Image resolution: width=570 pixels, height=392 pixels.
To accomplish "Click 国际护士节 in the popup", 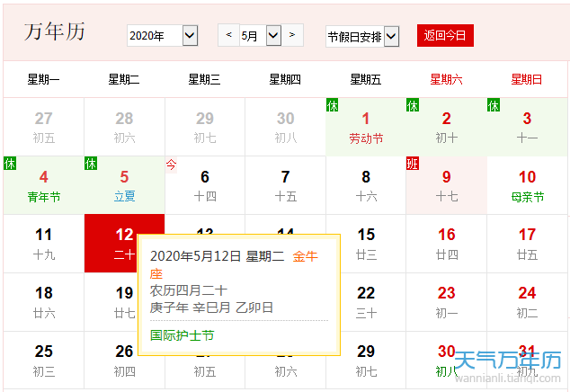I will (183, 335).
